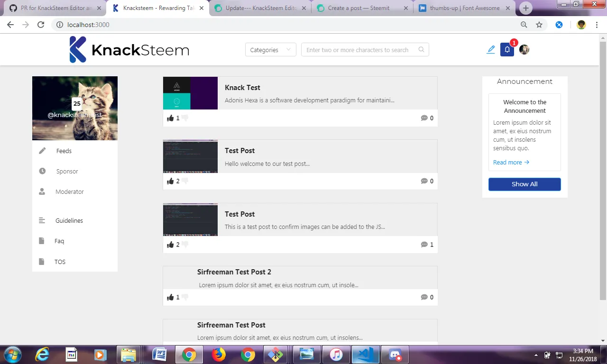607x364 pixels.
Task: Click the search magnifier icon
Action: click(x=422, y=50)
